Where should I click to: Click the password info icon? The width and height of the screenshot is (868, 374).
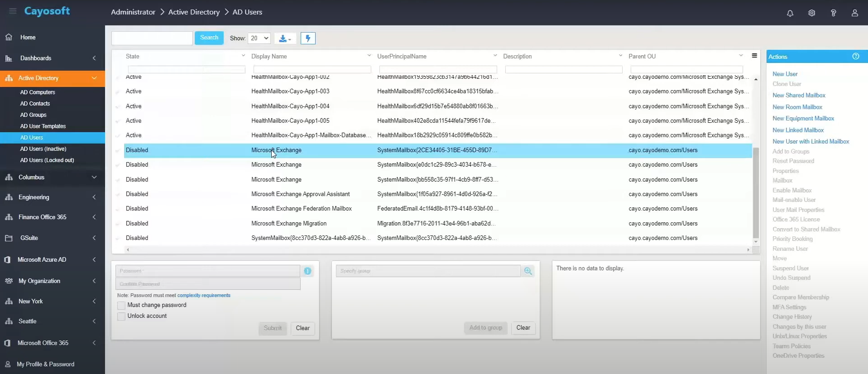307,271
